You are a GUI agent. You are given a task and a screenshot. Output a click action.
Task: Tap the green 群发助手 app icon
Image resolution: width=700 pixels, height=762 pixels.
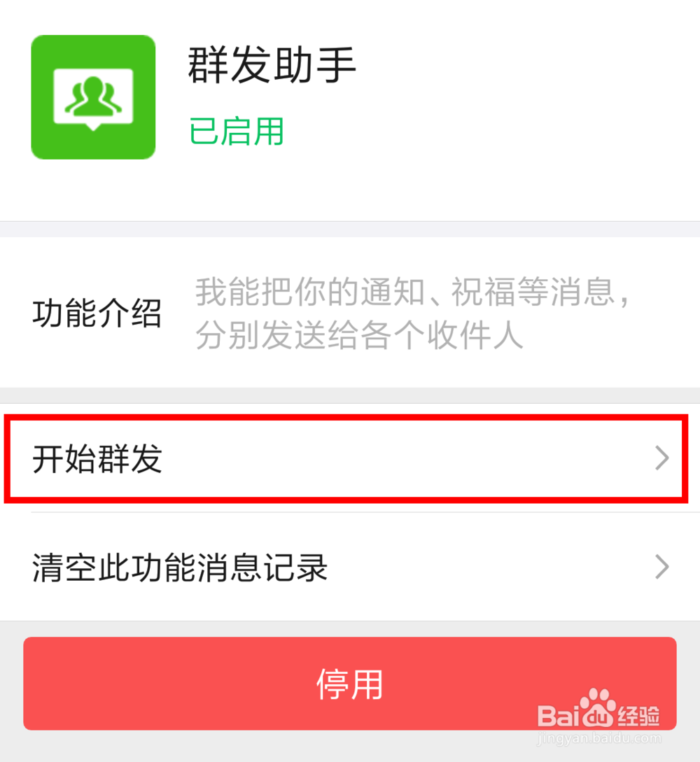pos(93,97)
